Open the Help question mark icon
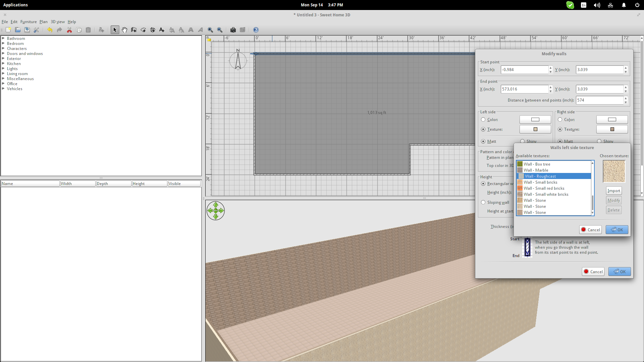Screen dimensions: 644x362 256,30
